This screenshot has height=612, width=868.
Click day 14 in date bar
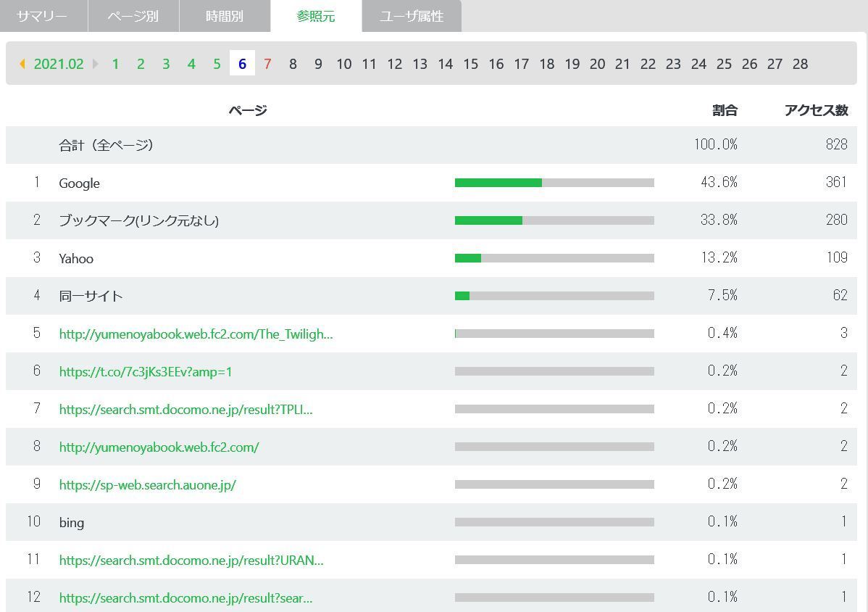(445, 64)
